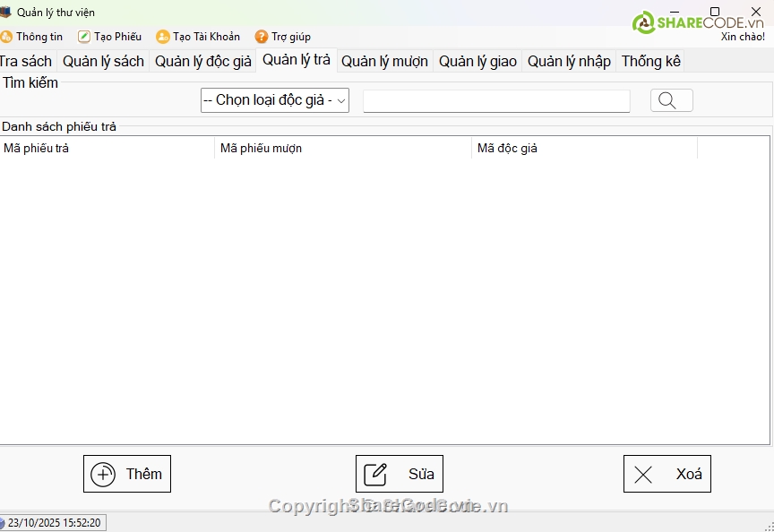Click the Mã phiếu mượn column header
Viewport: 774px width, 532px height.
(x=342, y=149)
